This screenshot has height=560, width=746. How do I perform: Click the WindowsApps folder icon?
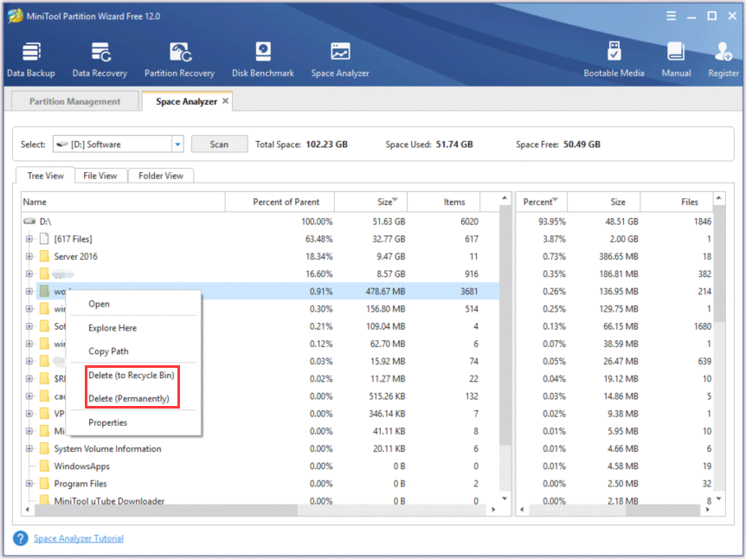44,466
